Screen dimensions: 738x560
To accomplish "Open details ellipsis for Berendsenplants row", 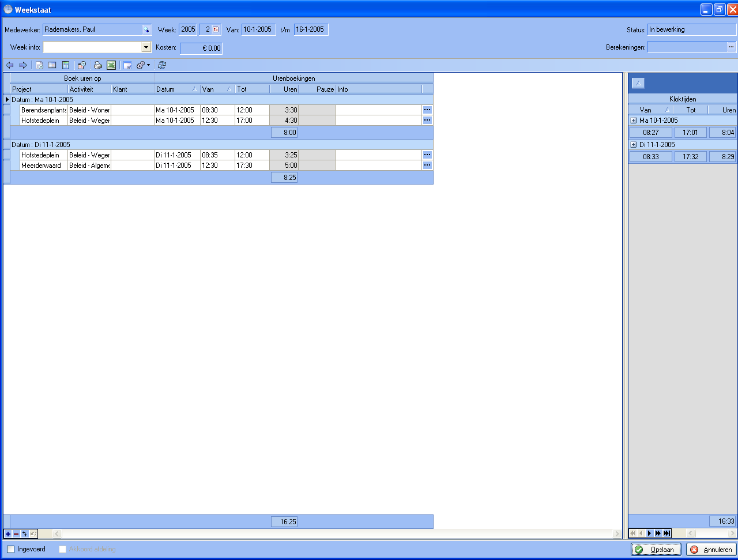I will (x=427, y=110).
